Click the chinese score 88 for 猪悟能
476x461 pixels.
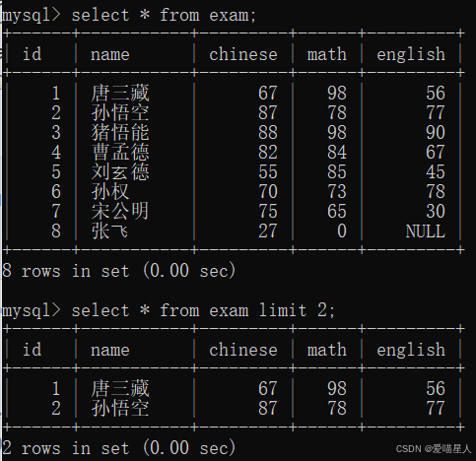tap(268, 133)
